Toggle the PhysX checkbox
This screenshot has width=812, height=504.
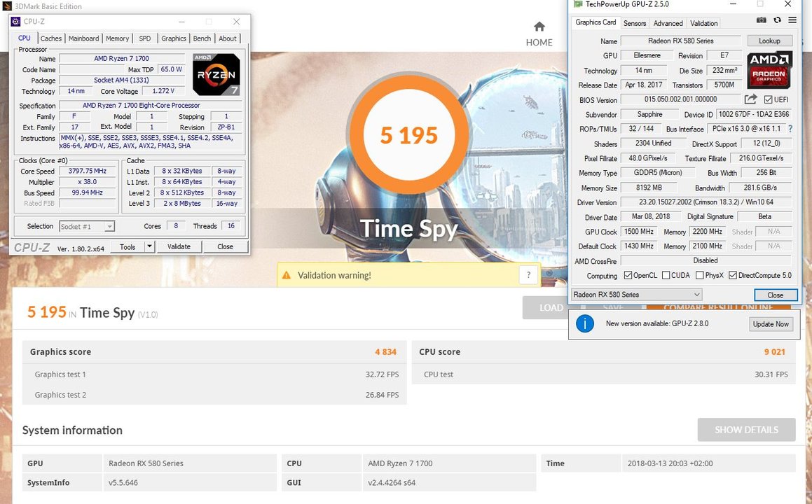point(700,275)
